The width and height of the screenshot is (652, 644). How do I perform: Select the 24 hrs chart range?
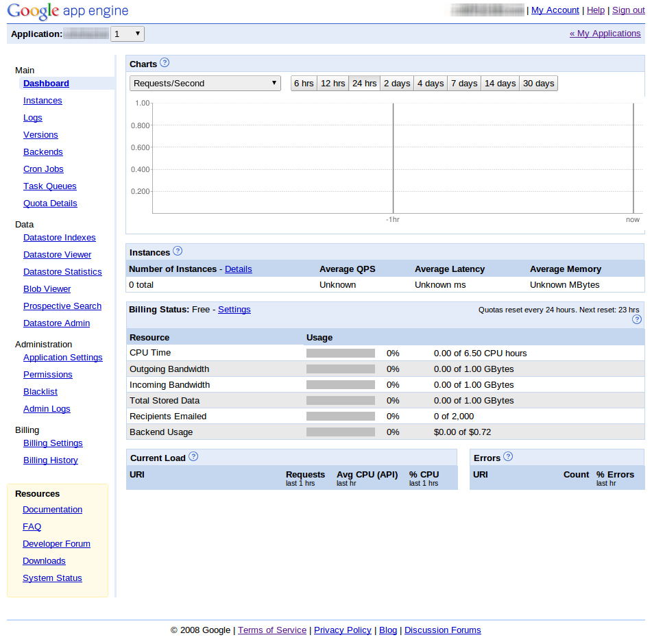click(x=365, y=83)
